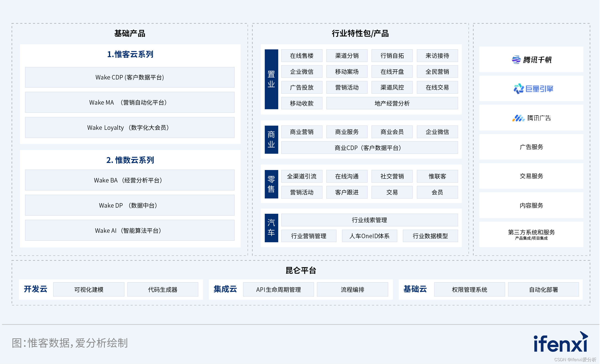Click the 巨量引擎 logo card
This screenshot has width=600, height=364.
[531, 89]
